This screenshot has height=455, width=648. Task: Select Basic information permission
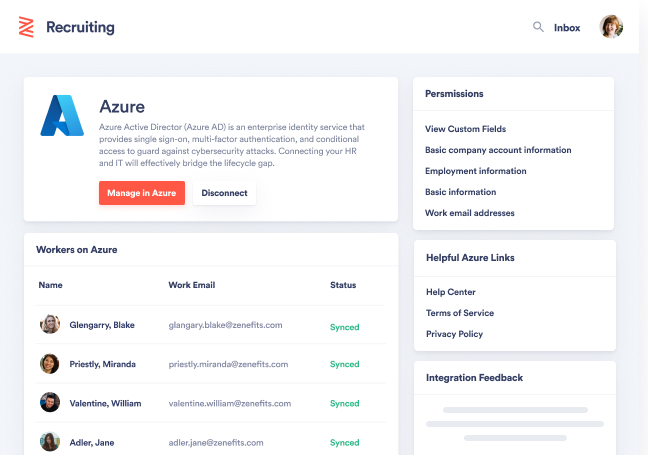460,192
